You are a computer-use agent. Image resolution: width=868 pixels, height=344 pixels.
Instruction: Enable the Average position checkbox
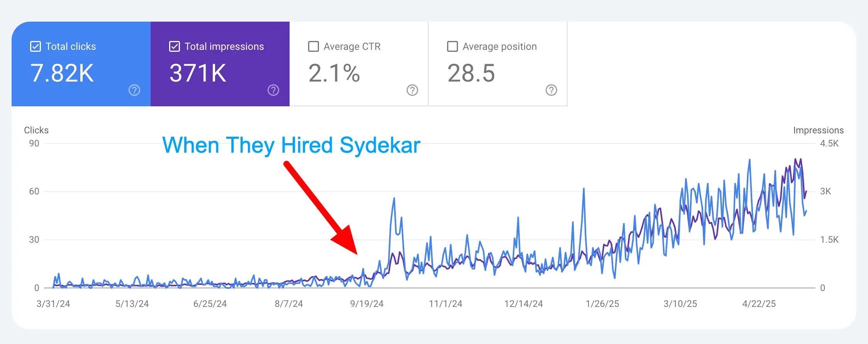click(x=453, y=47)
